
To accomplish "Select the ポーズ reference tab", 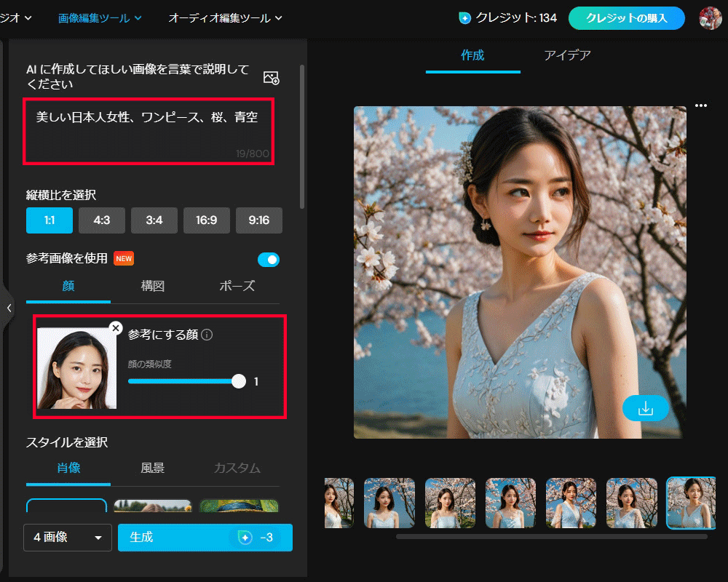I will click(237, 286).
